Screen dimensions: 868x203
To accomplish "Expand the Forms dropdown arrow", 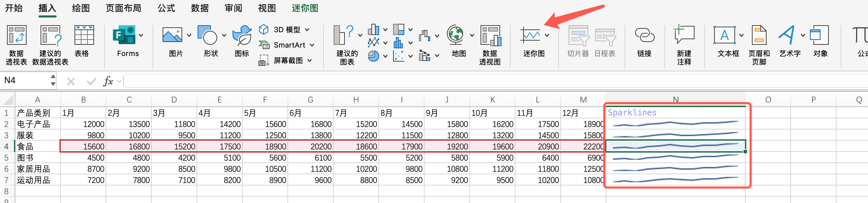I will (x=141, y=35).
